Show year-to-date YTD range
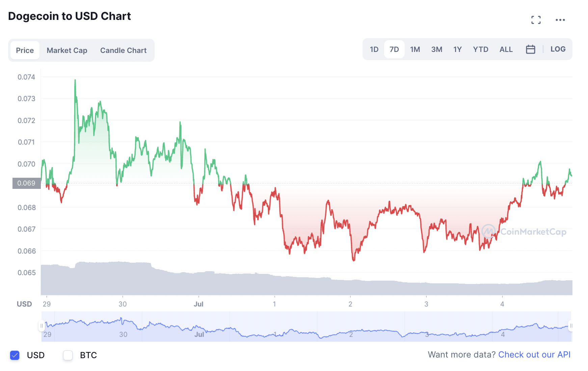 point(480,50)
